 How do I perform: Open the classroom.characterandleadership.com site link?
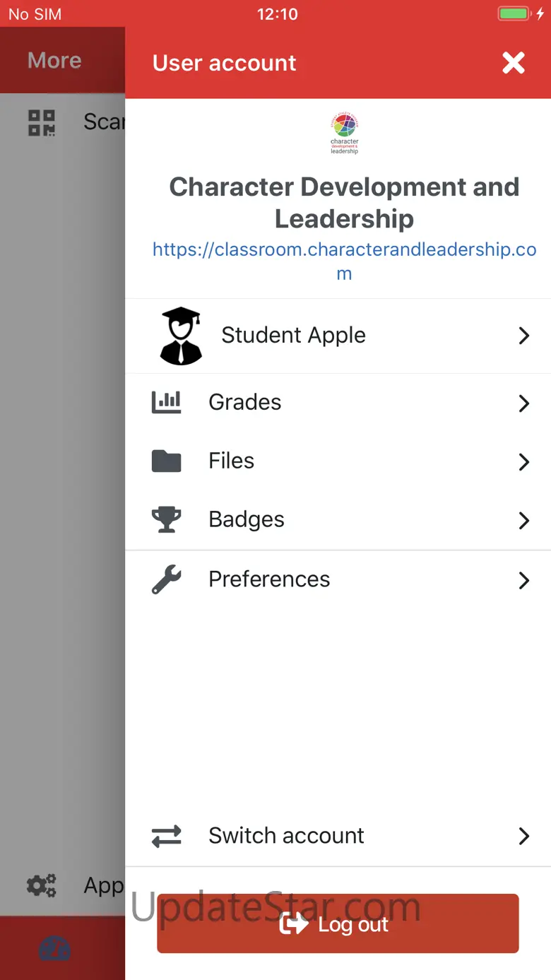point(344,261)
